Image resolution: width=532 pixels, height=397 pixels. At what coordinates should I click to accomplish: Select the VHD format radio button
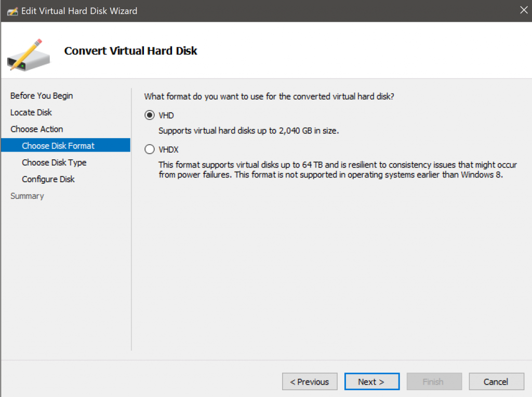tap(150, 115)
